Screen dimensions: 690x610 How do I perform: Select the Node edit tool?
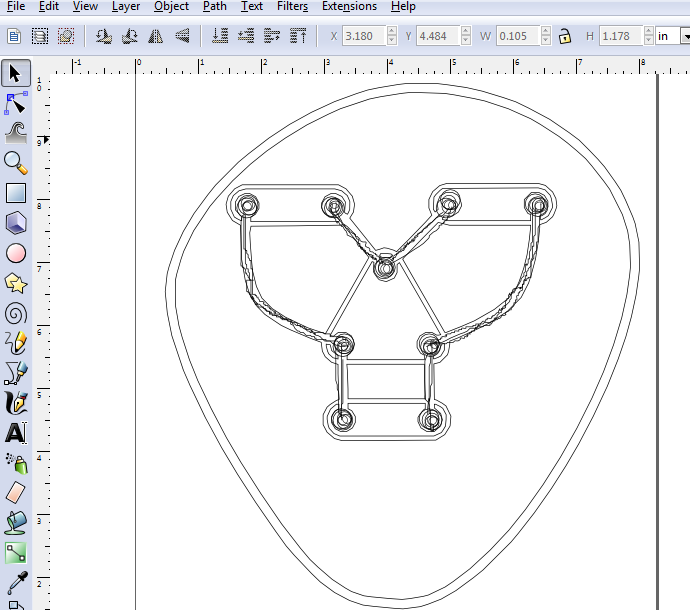tap(16, 103)
